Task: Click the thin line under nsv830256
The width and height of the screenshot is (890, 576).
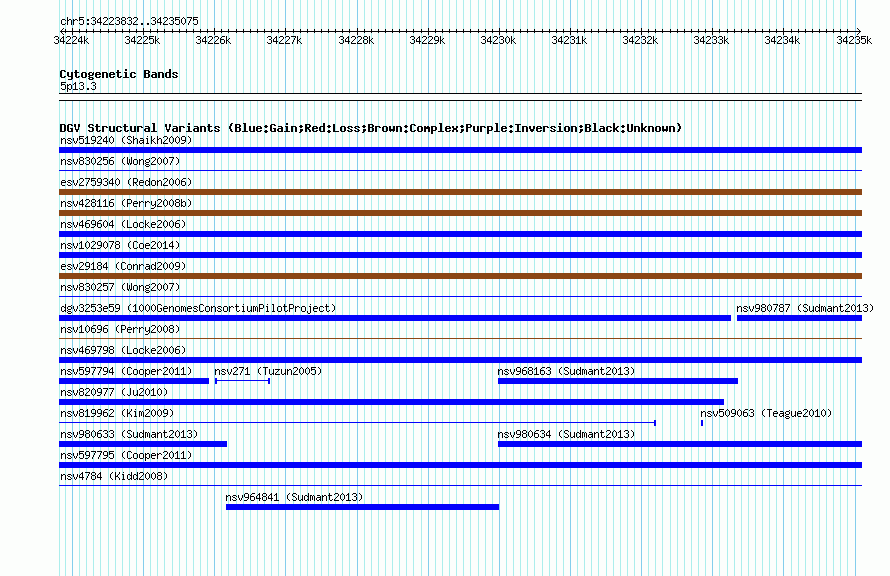Action: point(460,170)
